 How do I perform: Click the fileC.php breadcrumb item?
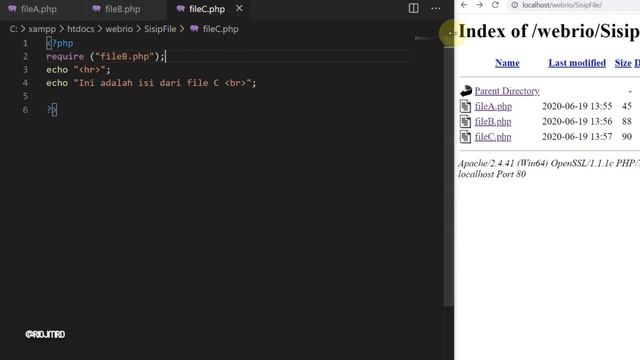[220, 29]
